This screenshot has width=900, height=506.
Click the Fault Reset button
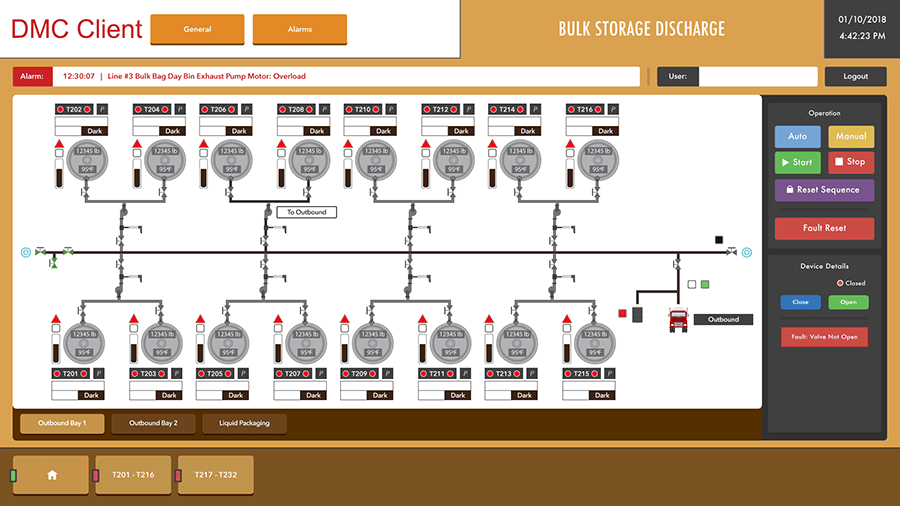(x=824, y=228)
